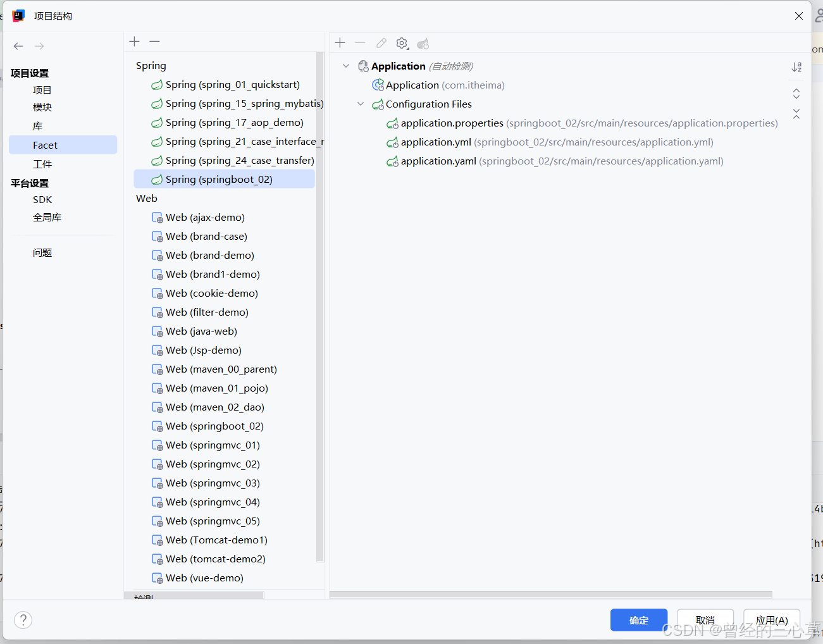Open the 工件 settings page

click(x=42, y=164)
